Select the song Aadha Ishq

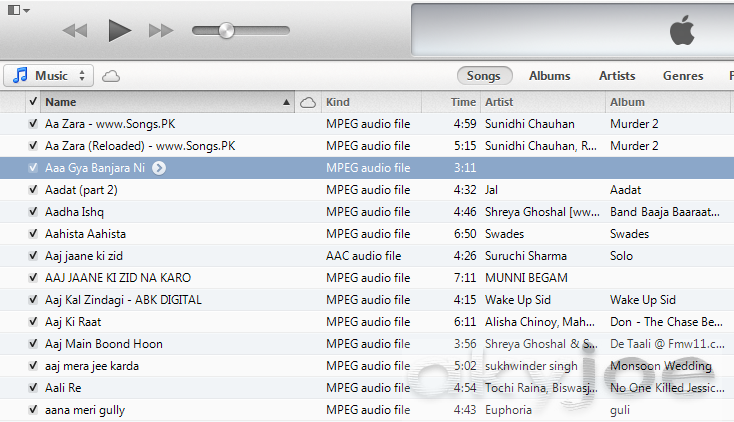pos(74,212)
